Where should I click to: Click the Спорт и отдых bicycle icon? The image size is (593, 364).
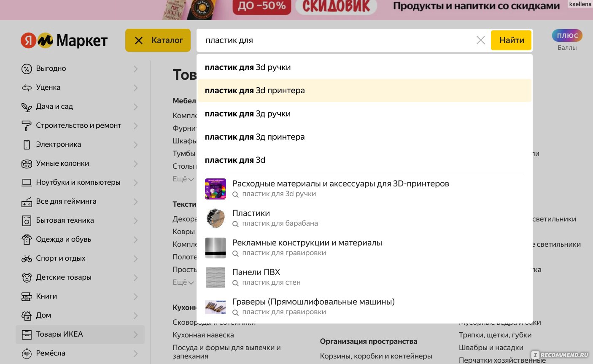[27, 259]
